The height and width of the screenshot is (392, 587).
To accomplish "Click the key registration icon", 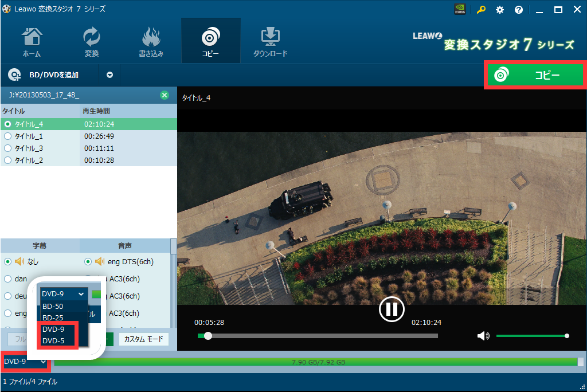I will (x=481, y=10).
